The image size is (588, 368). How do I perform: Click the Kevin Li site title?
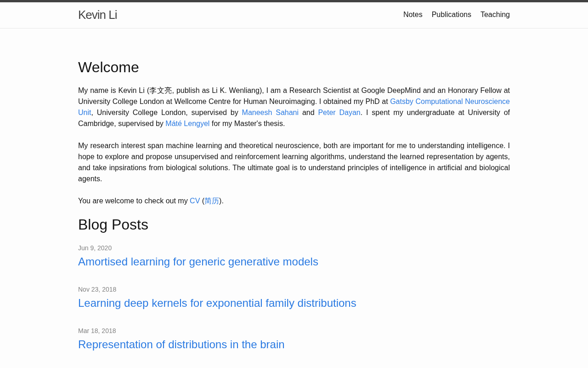click(97, 15)
